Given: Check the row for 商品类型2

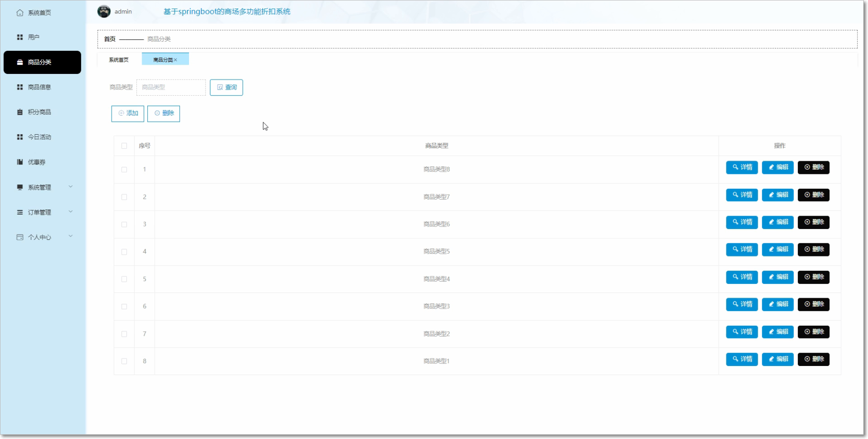Looking at the screenshot, I should point(124,334).
